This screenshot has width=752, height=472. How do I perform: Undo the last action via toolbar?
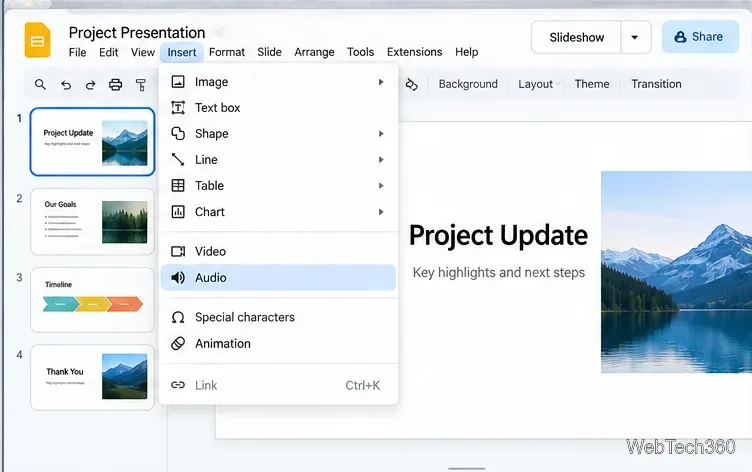66,85
